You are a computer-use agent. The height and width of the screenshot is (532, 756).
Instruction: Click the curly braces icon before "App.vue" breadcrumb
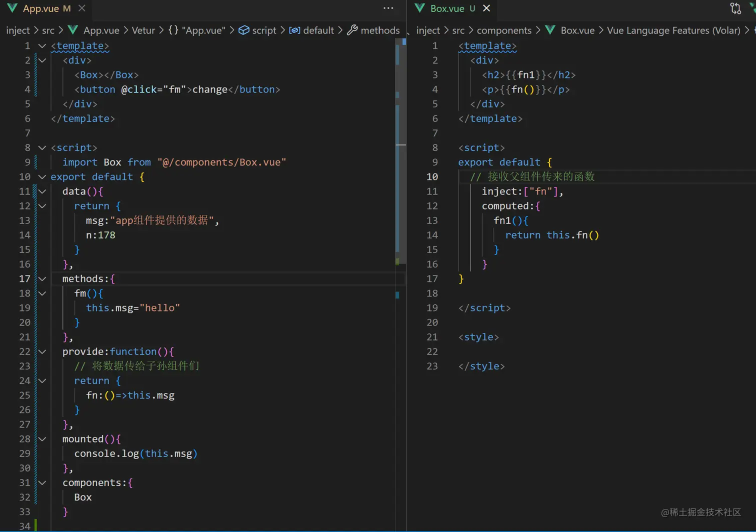[x=173, y=30]
